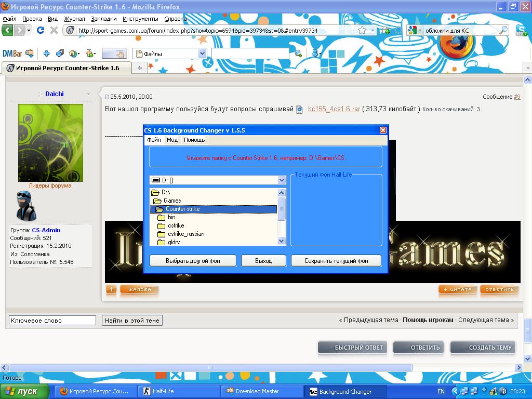The image size is (532, 399).
Task: Switch to Half-Life in the taskbar
Action: pyautogui.click(x=179, y=392)
